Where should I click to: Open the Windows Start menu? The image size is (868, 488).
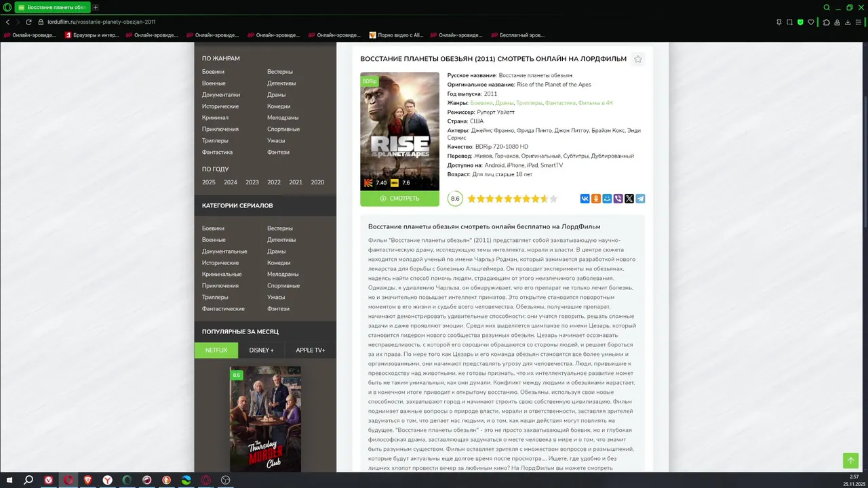pos(8,480)
